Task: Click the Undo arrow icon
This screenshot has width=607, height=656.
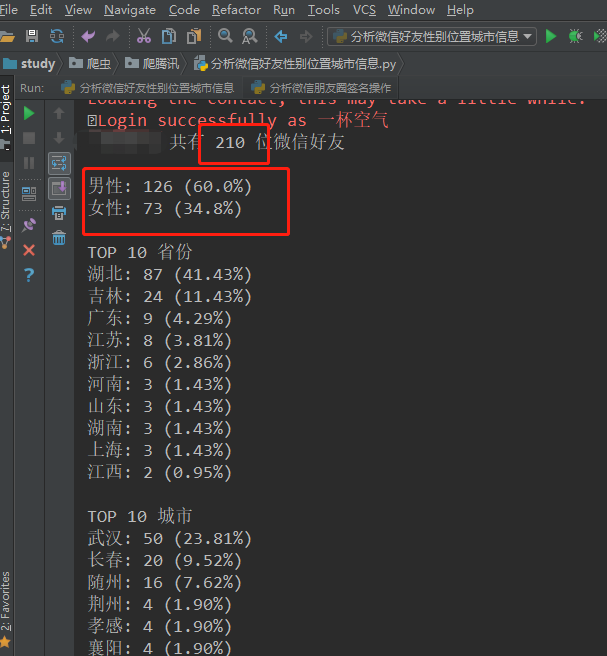Action: coord(88,36)
